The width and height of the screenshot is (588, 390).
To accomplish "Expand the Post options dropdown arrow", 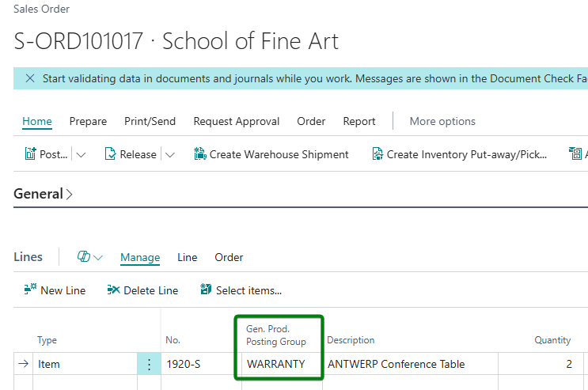I will 81,154.
